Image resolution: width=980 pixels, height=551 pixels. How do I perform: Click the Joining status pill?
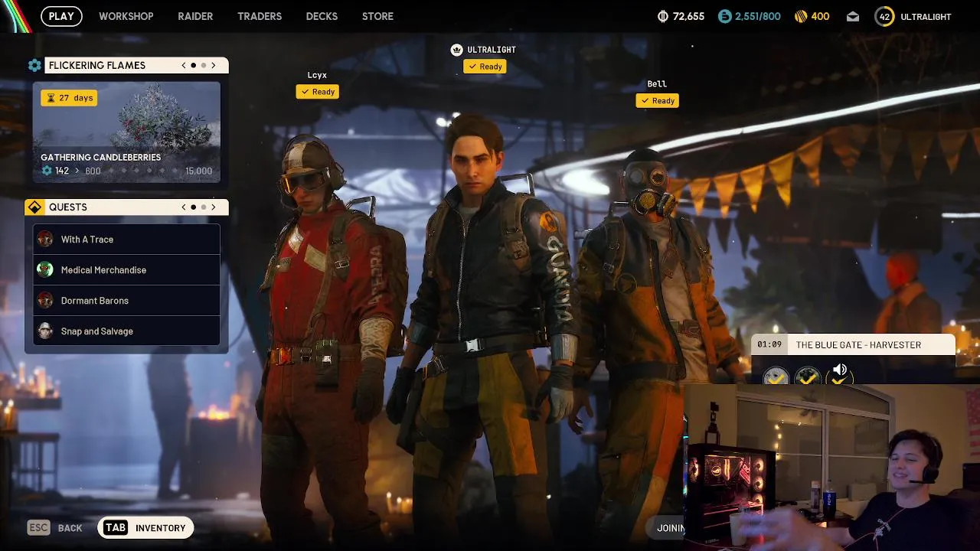pyautogui.click(x=666, y=528)
